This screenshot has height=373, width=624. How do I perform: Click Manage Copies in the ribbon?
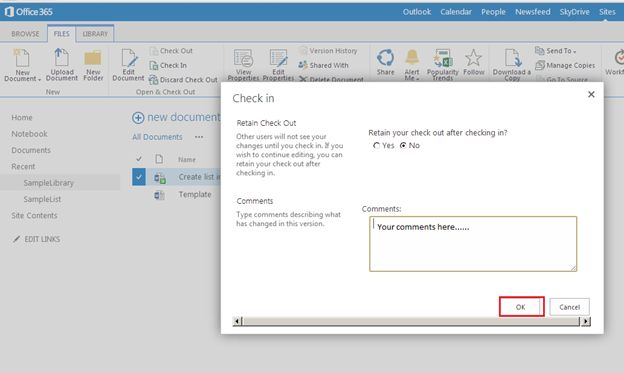click(565, 65)
